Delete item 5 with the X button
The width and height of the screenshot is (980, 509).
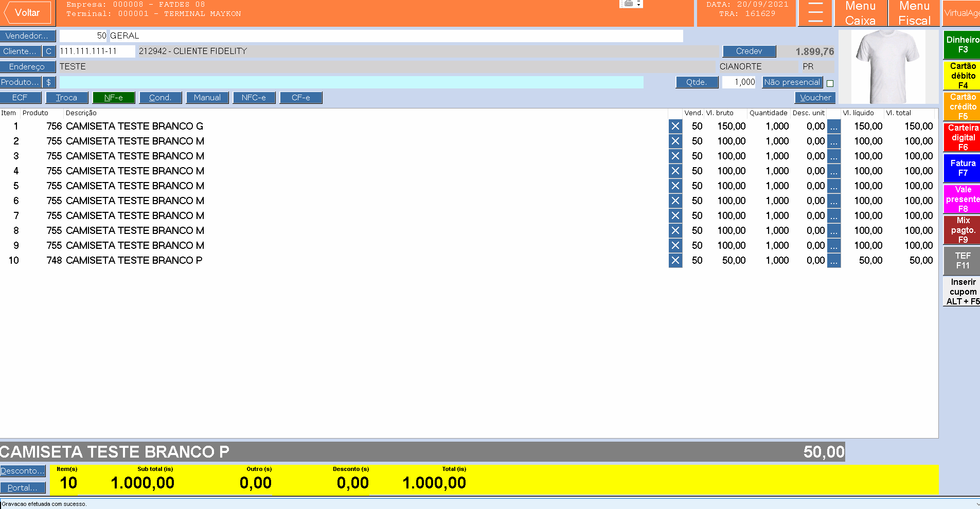pos(675,186)
